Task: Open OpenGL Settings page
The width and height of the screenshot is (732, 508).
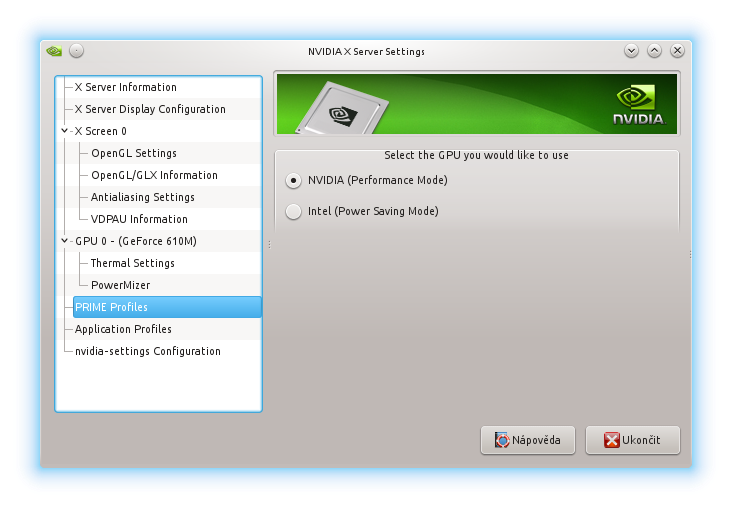Action: pos(134,153)
